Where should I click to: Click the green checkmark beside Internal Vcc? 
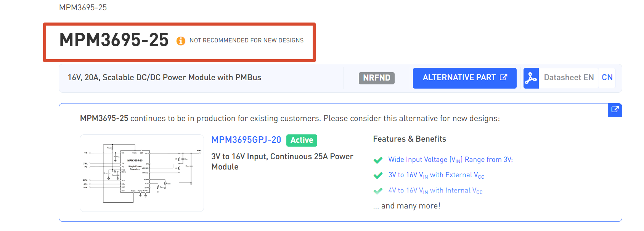click(x=378, y=191)
